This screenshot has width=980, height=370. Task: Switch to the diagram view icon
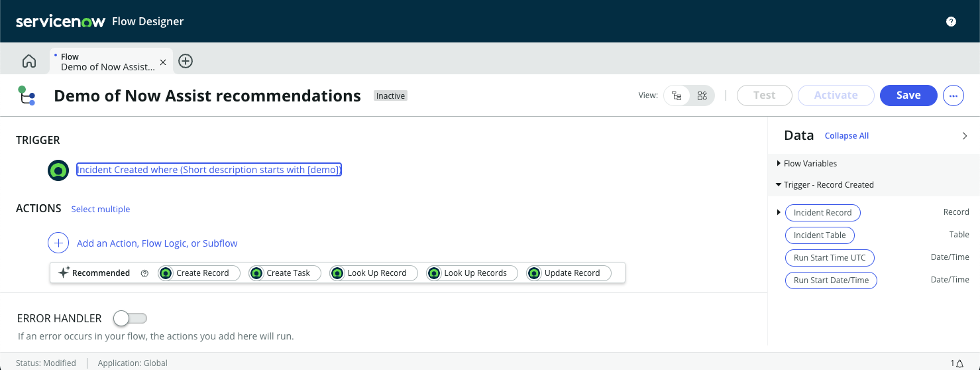(702, 95)
